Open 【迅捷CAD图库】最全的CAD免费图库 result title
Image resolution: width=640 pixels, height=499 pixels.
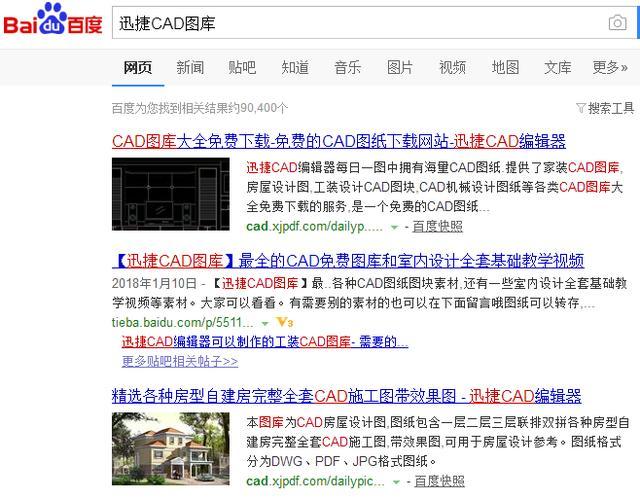coord(348,261)
